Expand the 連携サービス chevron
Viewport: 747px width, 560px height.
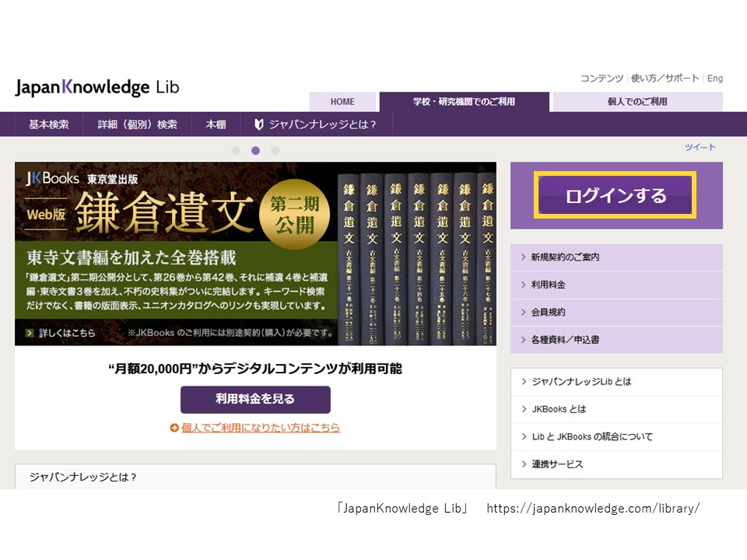[524, 464]
